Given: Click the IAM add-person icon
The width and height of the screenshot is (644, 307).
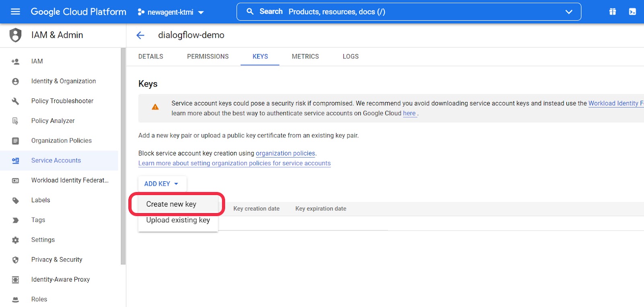Looking at the screenshot, I should coord(15,62).
